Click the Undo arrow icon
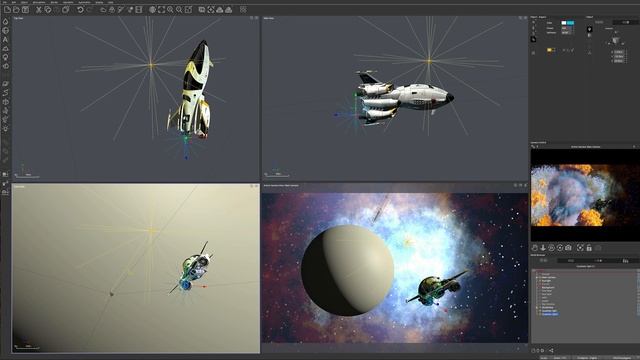 (x=80, y=9)
